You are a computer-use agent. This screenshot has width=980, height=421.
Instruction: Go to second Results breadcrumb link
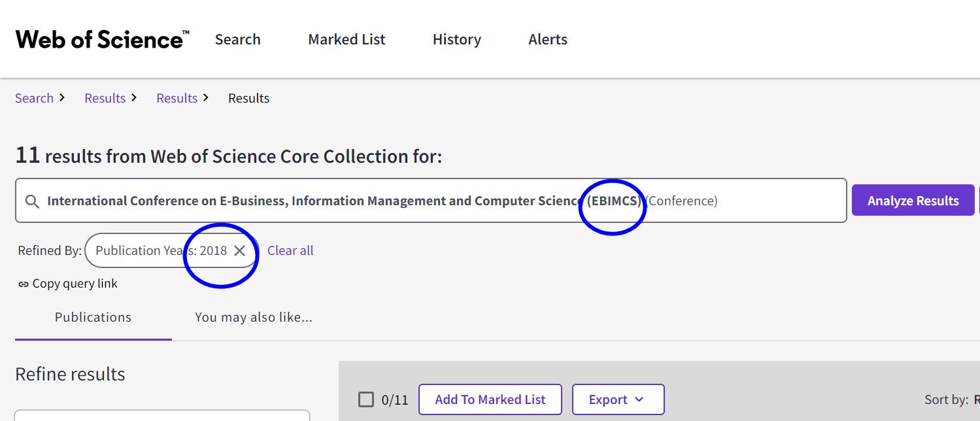point(177,98)
